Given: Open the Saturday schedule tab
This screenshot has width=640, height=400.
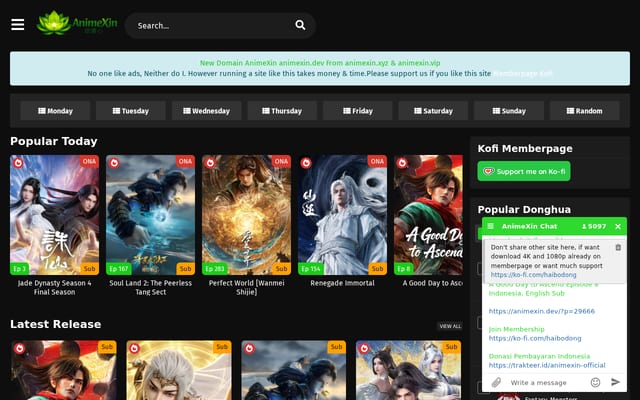Looking at the screenshot, I should tap(433, 111).
